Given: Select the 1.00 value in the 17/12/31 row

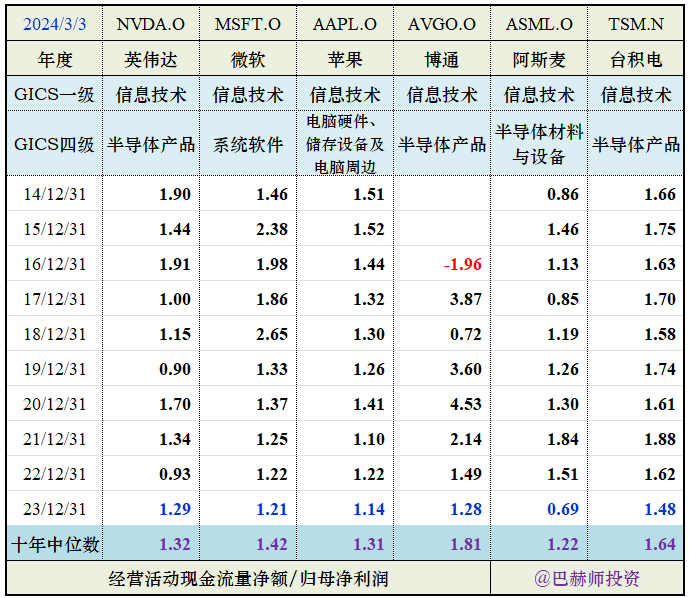Looking at the screenshot, I should [175, 299].
